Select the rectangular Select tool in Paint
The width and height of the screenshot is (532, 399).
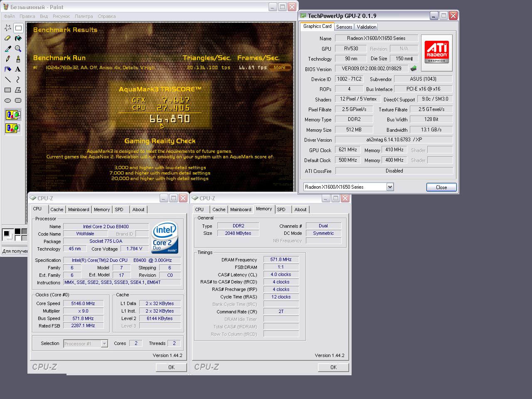(x=18, y=28)
